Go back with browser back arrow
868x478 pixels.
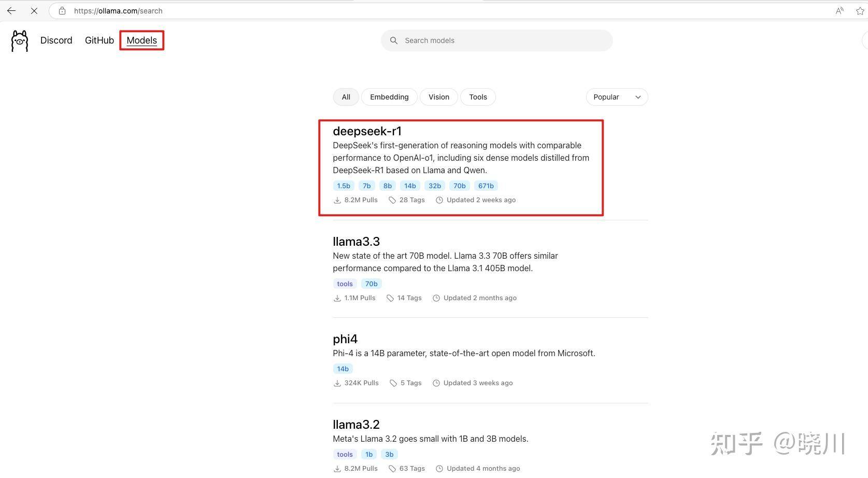click(11, 11)
